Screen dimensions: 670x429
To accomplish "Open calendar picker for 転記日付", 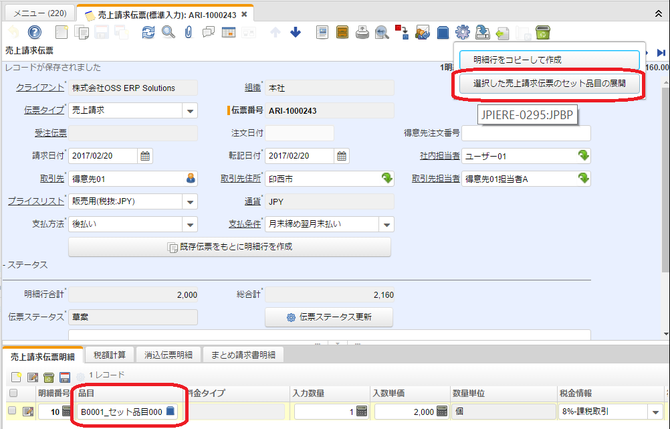I will click(341, 156).
